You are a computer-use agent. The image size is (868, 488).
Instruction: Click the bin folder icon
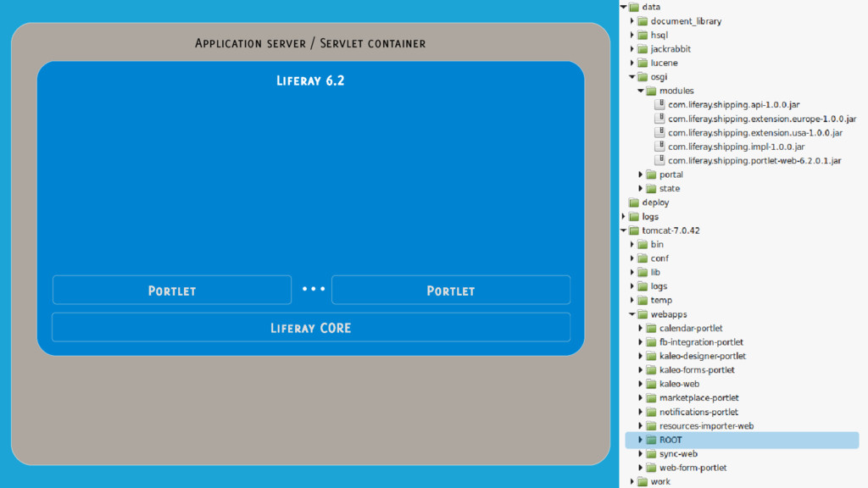tap(643, 244)
